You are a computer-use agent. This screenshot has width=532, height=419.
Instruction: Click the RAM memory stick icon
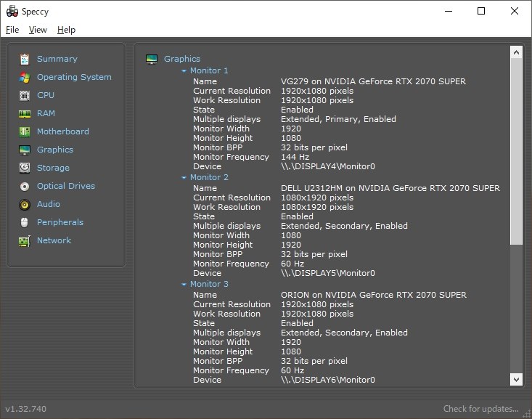click(x=25, y=114)
